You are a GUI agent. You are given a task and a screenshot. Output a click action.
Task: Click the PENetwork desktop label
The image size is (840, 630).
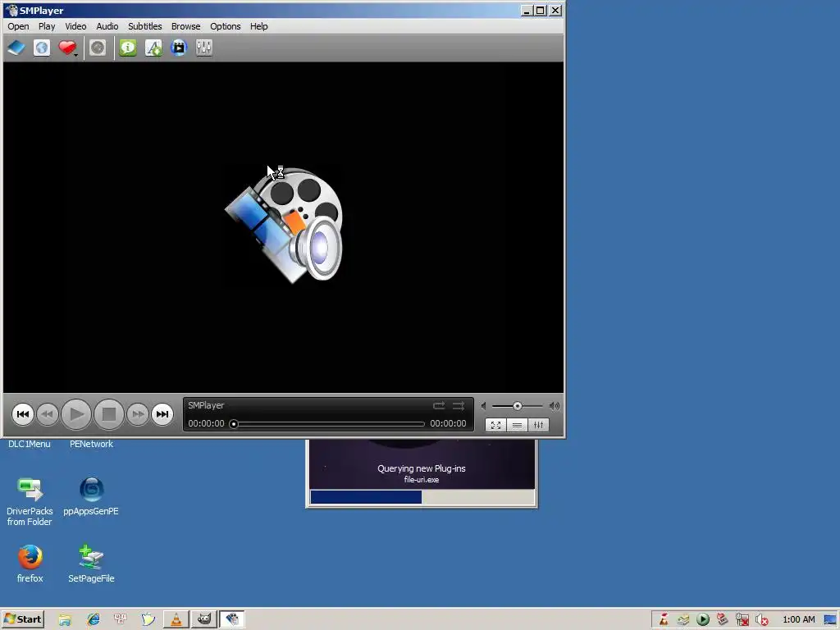91,444
